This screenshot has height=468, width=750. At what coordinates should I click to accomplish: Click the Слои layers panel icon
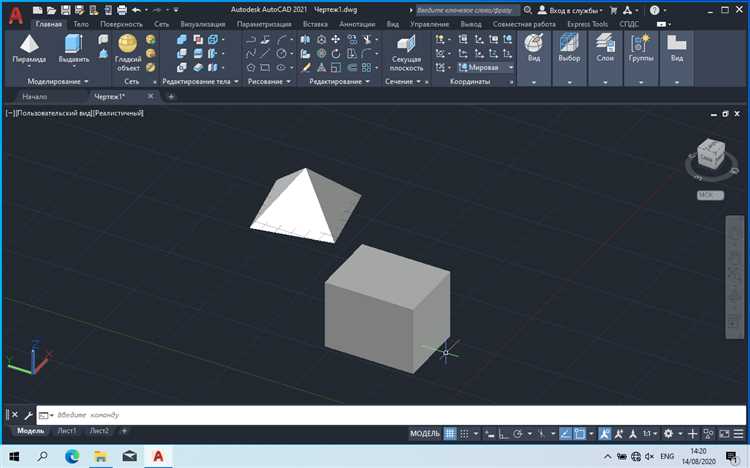pyautogui.click(x=605, y=44)
